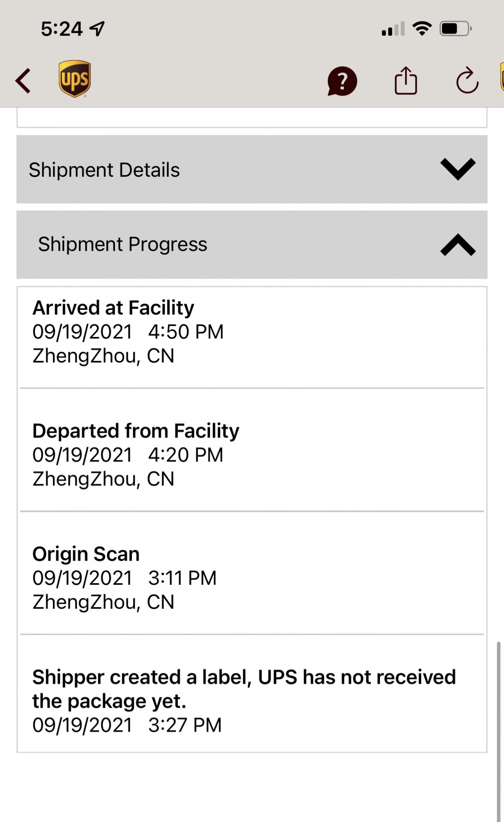Tap the Wi-Fi status icon
504x822 pixels.
pos(422,29)
